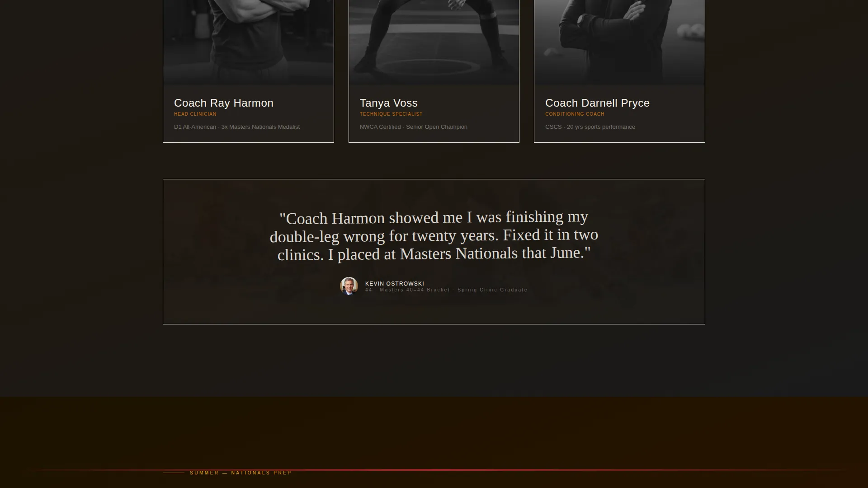
Task: Click Kevin Ostrowski's avatar photo
Action: pos(349,286)
